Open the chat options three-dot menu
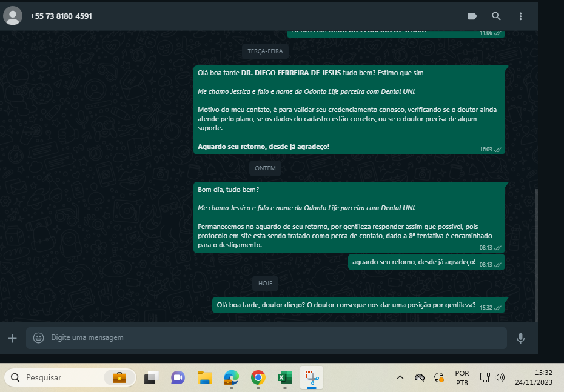 click(520, 16)
